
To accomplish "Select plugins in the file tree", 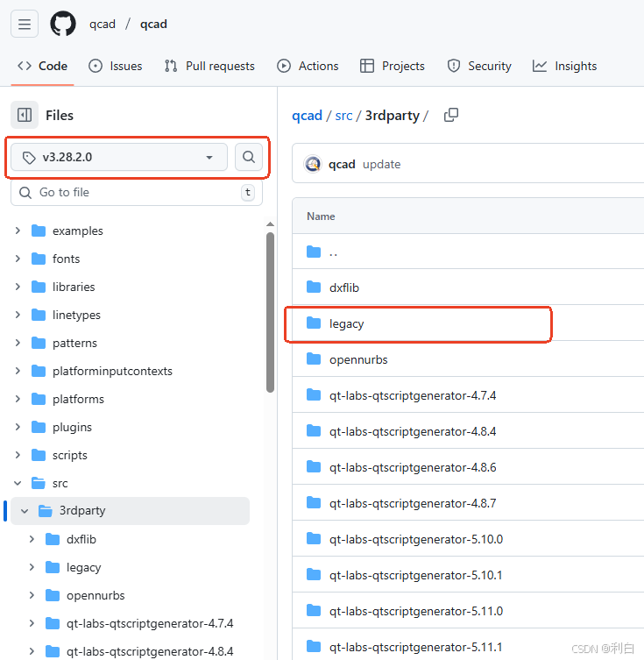I will click(72, 427).
